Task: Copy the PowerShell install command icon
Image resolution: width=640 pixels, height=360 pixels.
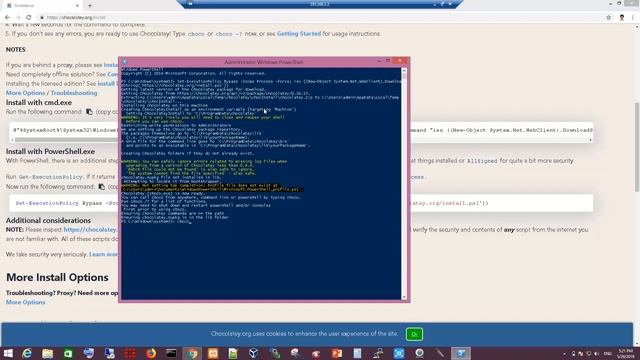Action: (101, 187)
